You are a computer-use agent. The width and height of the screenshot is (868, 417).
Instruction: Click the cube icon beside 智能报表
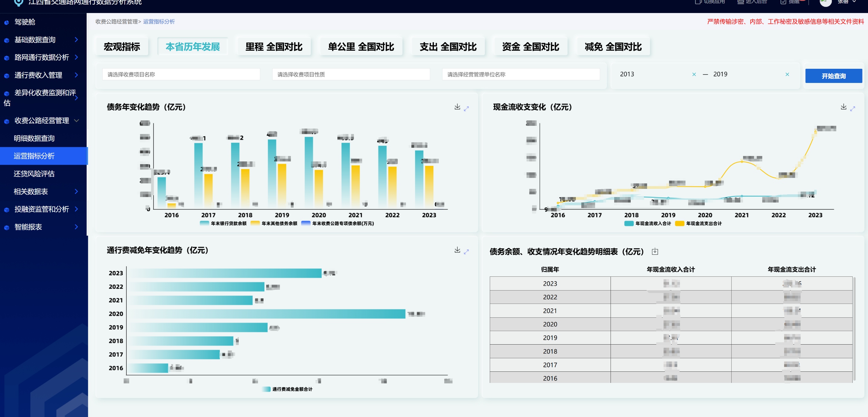coord(7,228)
